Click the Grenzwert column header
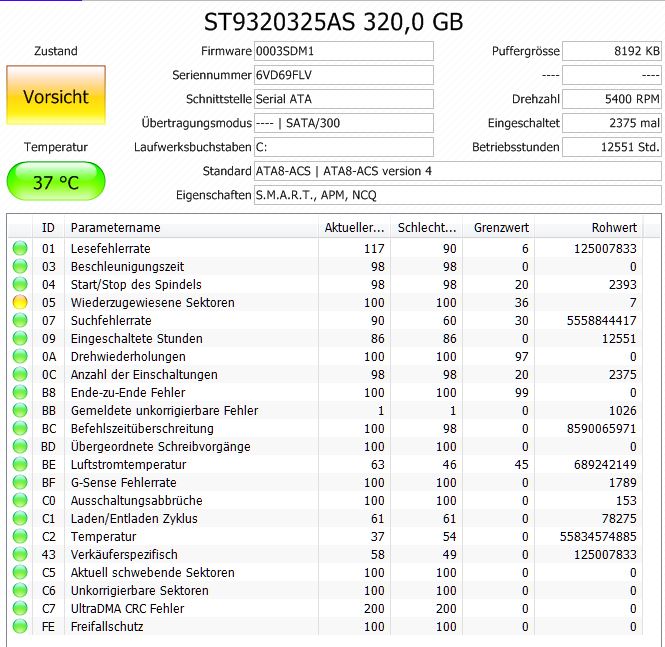 [x=499, y=228]
